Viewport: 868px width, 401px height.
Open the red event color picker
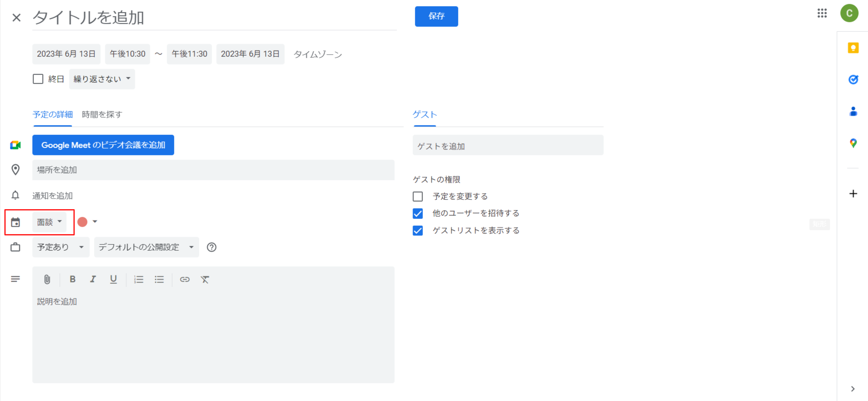point(87,222)
